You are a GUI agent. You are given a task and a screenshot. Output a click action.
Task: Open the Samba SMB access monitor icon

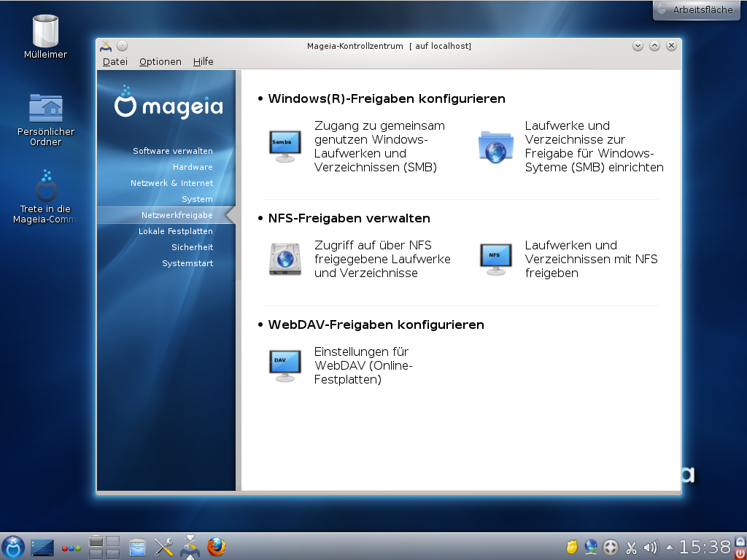coord(285,146)
